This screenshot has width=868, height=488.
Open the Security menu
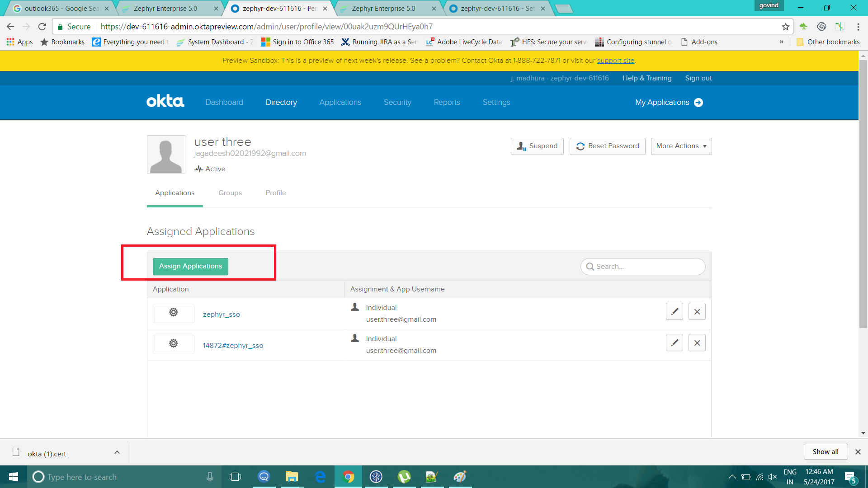pos(397,103)
